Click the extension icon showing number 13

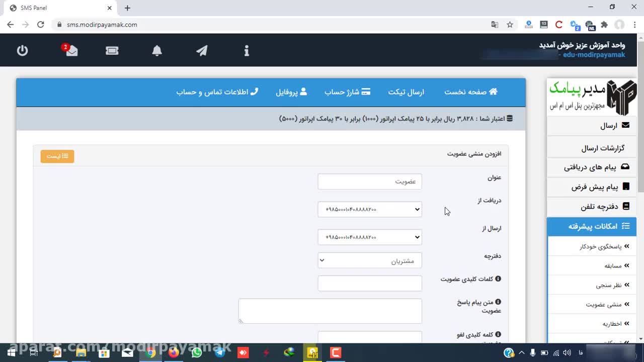point(543,24)
